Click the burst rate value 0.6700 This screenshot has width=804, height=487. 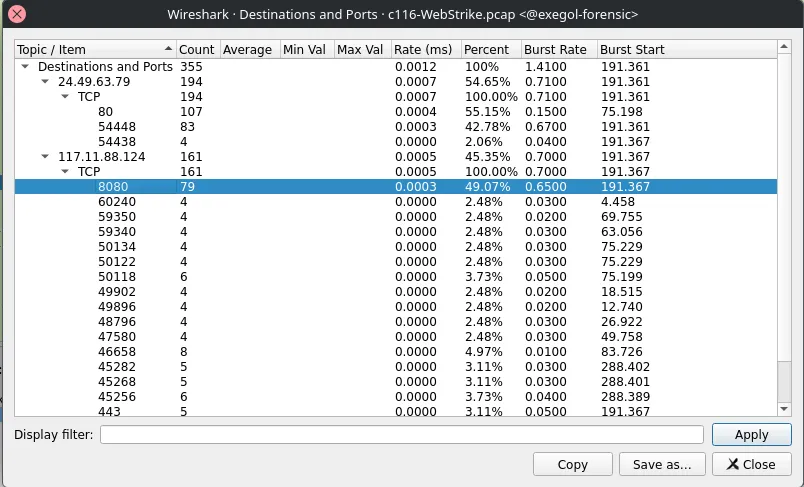click(x=546, y=127)
